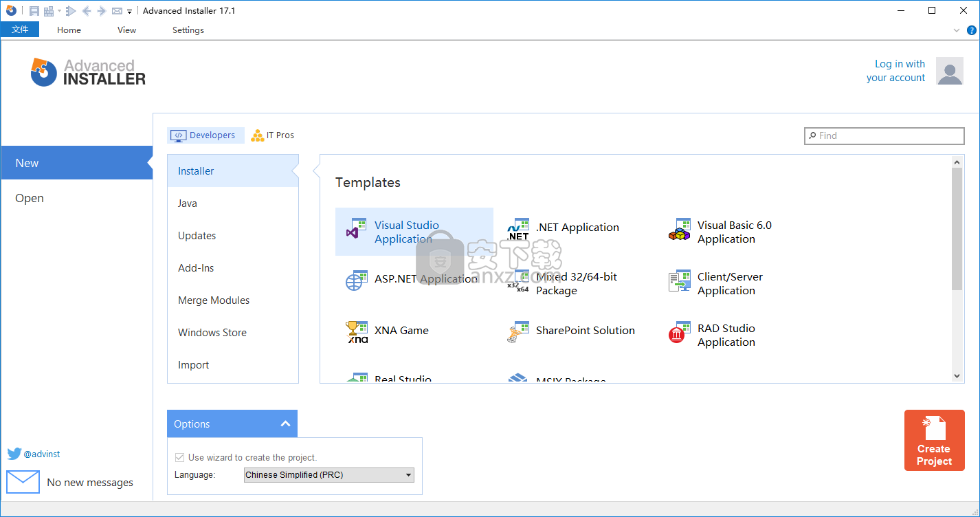
Task: Open the Build options dropdown arrow
Action: 59,10
